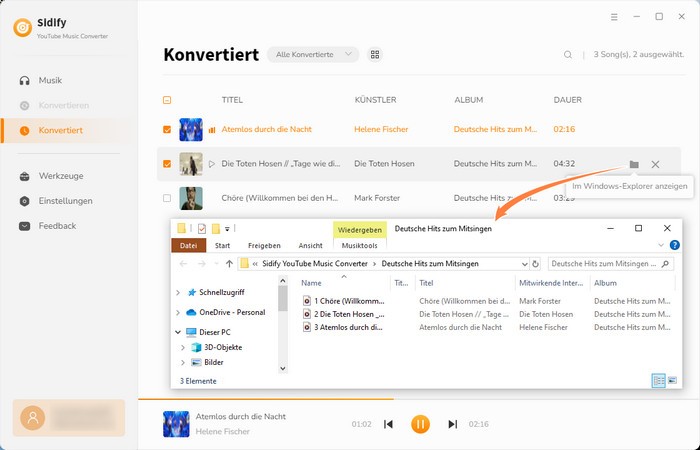This screenshot has width=700, height=450.
Task: Select the Konvertiert sidebar entry
Action: coord(67,130)
